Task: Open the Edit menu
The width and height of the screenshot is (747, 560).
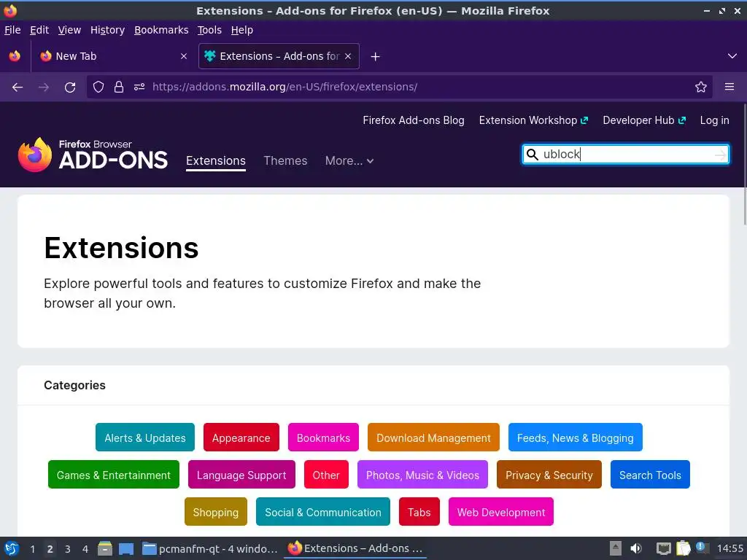Action: tap(39, 30)
